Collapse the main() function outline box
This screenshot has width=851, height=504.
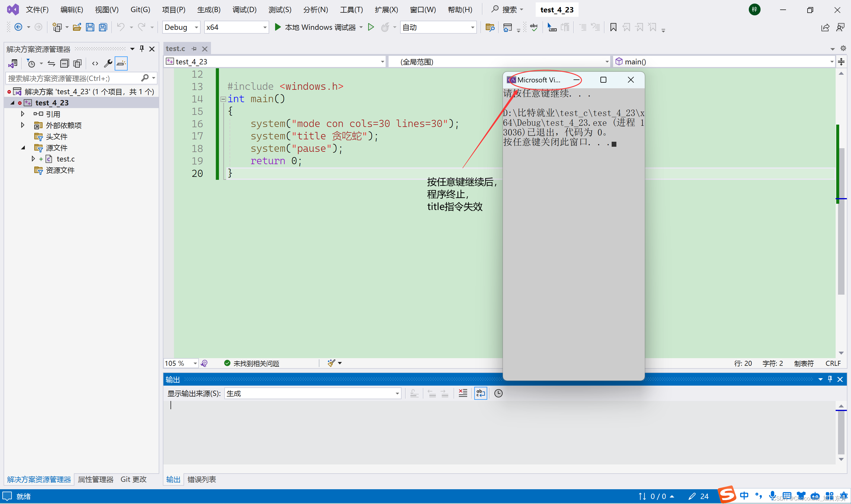point(223,99)
